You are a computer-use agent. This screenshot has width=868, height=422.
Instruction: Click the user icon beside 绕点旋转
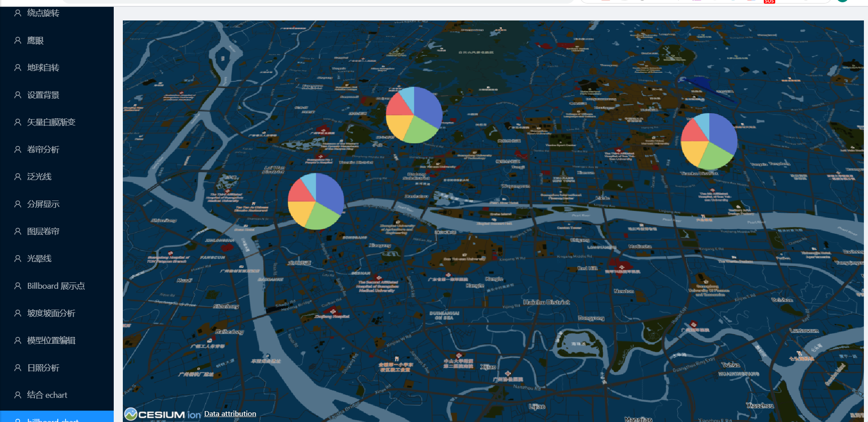[x=18, y=13]
